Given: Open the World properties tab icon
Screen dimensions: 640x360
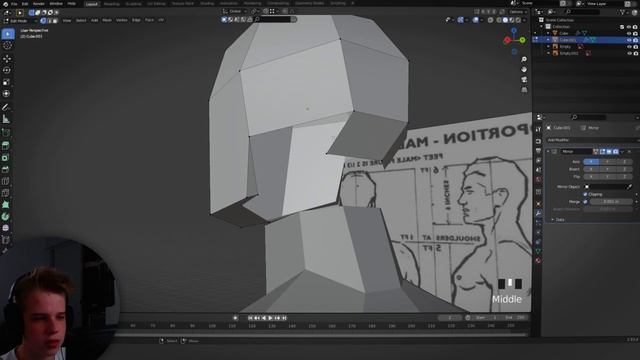Looking at the screenshot, I should coord(538,180).
